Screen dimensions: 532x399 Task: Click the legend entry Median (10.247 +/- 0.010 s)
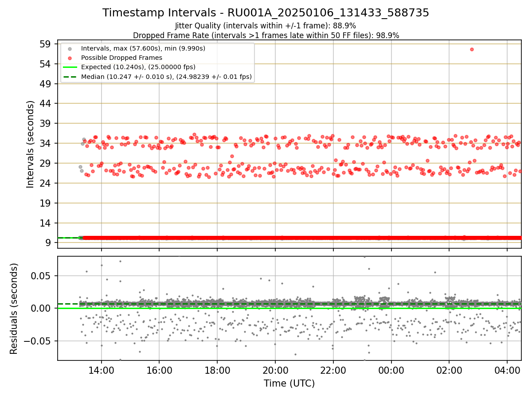click(166, 77)
